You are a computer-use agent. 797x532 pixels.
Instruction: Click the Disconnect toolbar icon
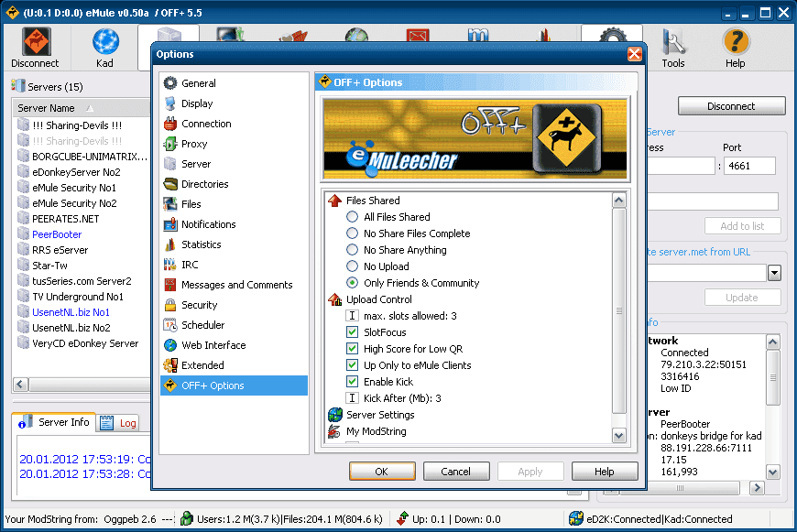35,48
